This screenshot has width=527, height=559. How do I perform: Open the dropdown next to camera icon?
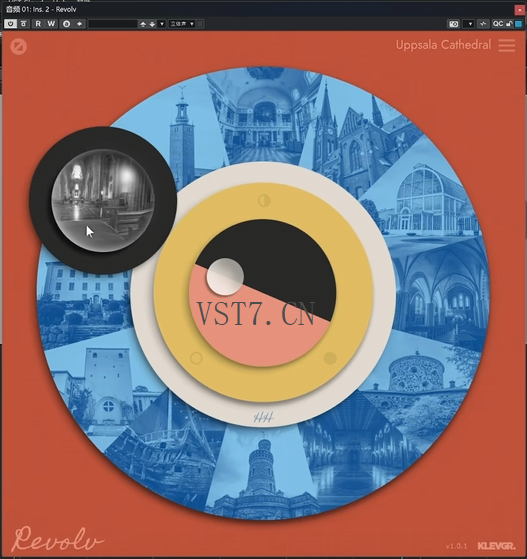pos(469,24)
